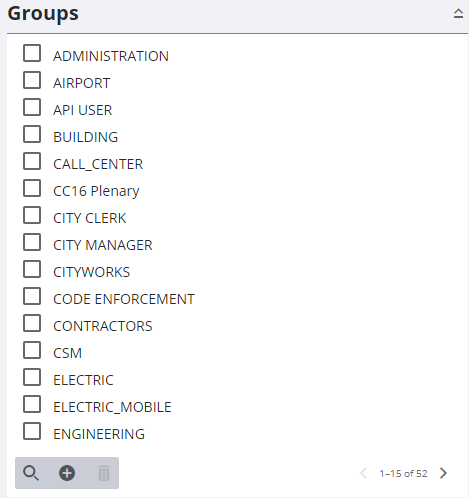Check the ADMINISTRATION group checkbox
This screenshot has width=469, height=498.
[32, 53]
